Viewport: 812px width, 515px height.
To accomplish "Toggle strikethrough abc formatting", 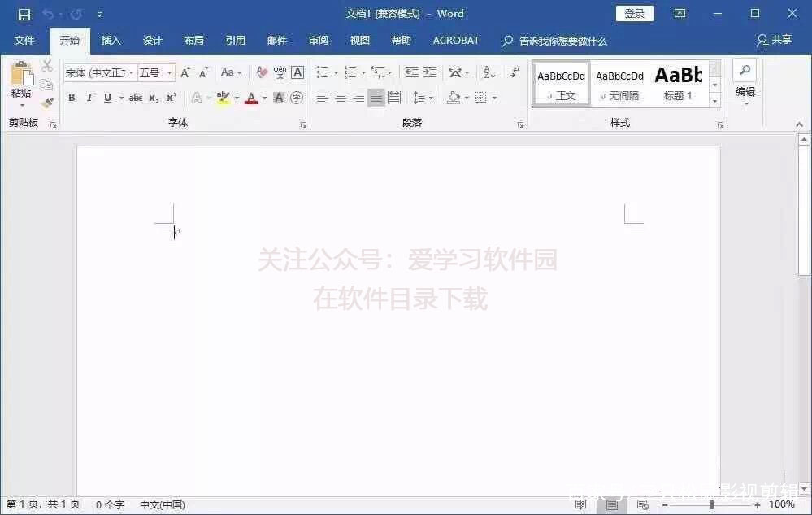I will point(136,98).
